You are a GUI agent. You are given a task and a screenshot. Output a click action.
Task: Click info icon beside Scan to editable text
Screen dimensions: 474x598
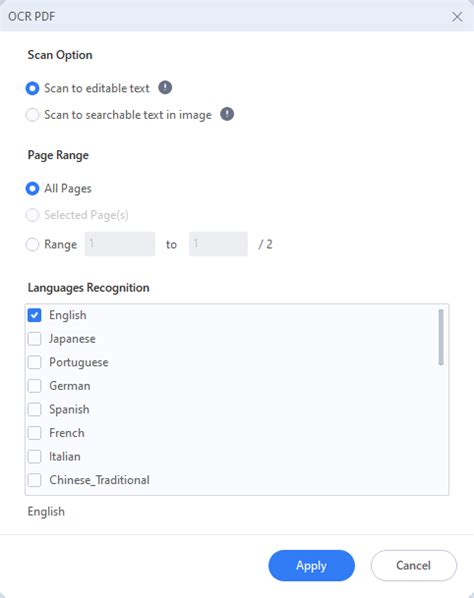tap(165, 88)
